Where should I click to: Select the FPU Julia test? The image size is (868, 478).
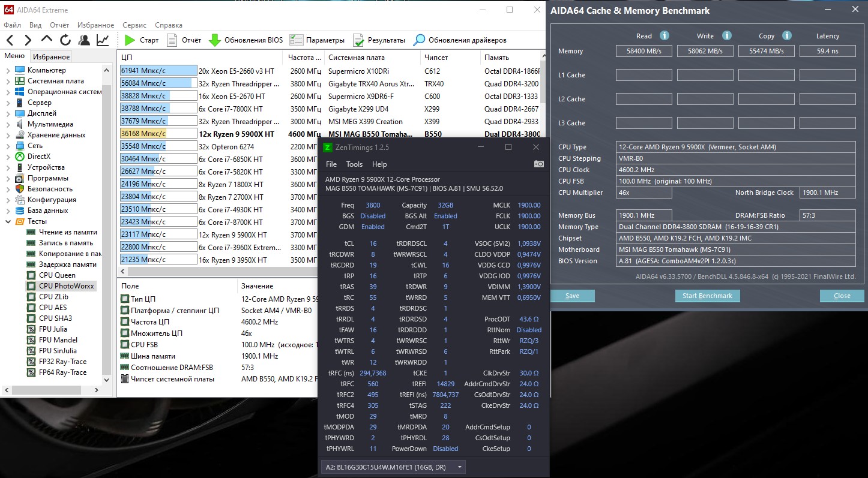click(53, 329)
